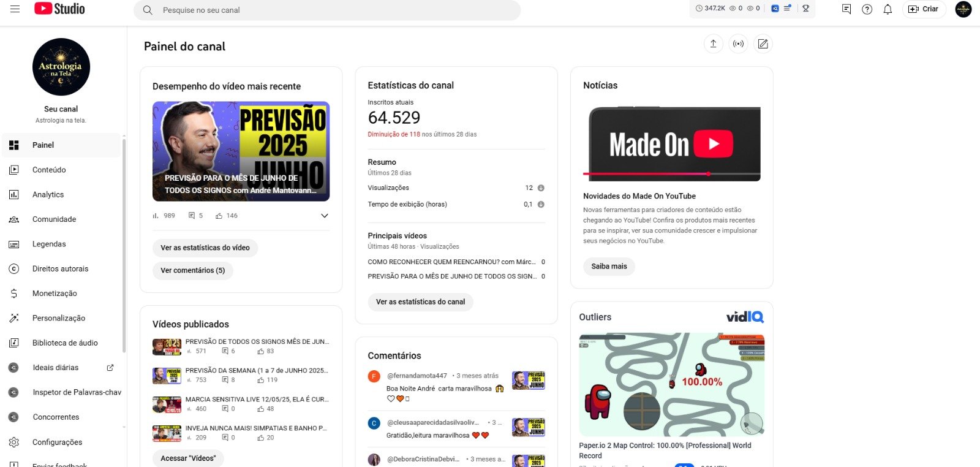Click the left sidebar scrollbar
The height and width of the screenshot is (467, 980).
point(124,245)
